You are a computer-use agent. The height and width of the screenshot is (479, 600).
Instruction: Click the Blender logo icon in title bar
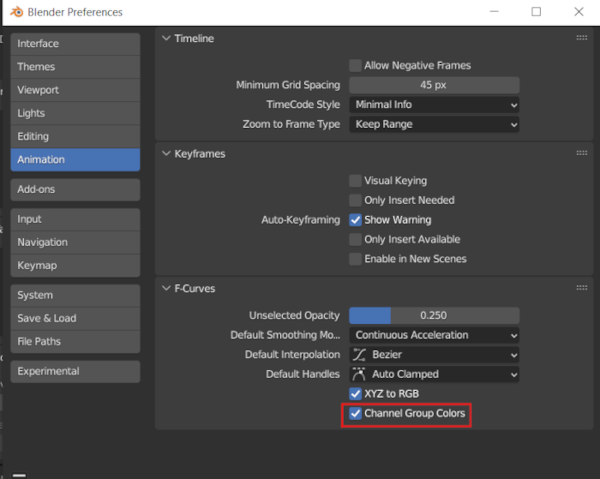pos(16,12)
